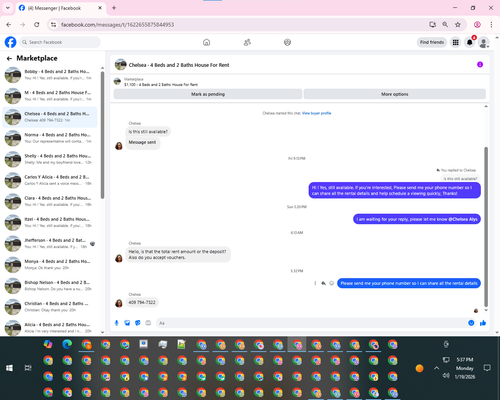Show hidden icons in system tray
Image resolution: width=500 pixels, height=400 pixels.
coord(436,368)
